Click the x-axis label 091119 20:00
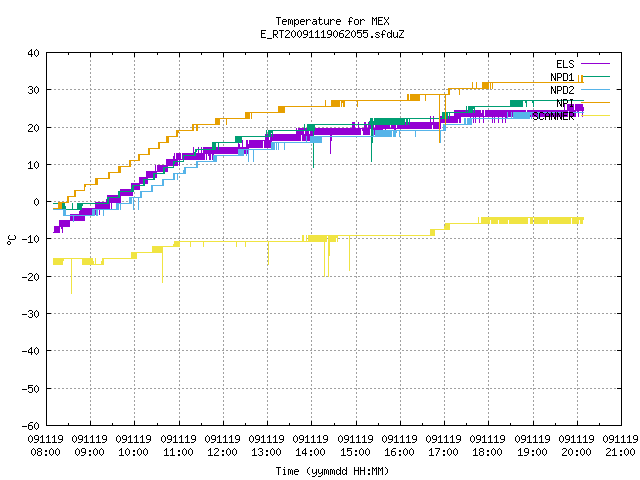 point(576,446)
